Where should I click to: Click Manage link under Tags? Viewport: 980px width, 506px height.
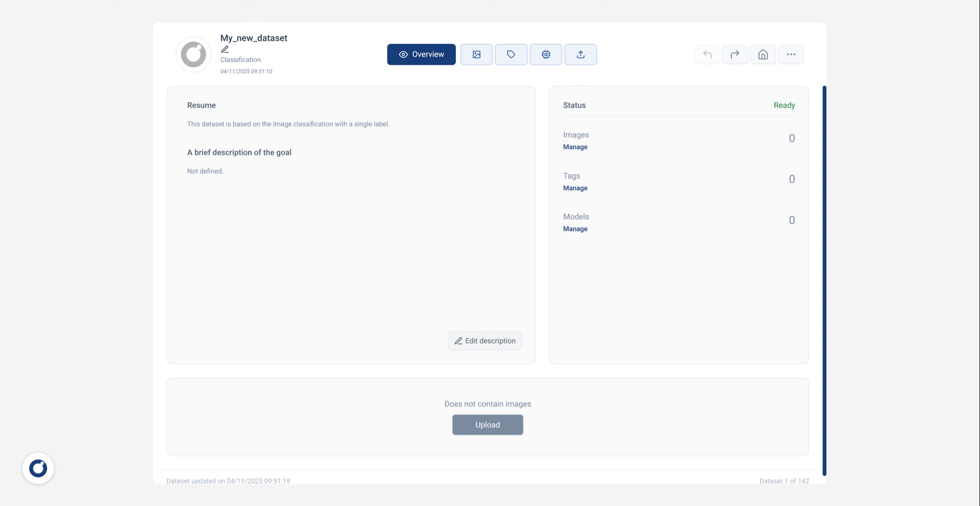[575, 188]
